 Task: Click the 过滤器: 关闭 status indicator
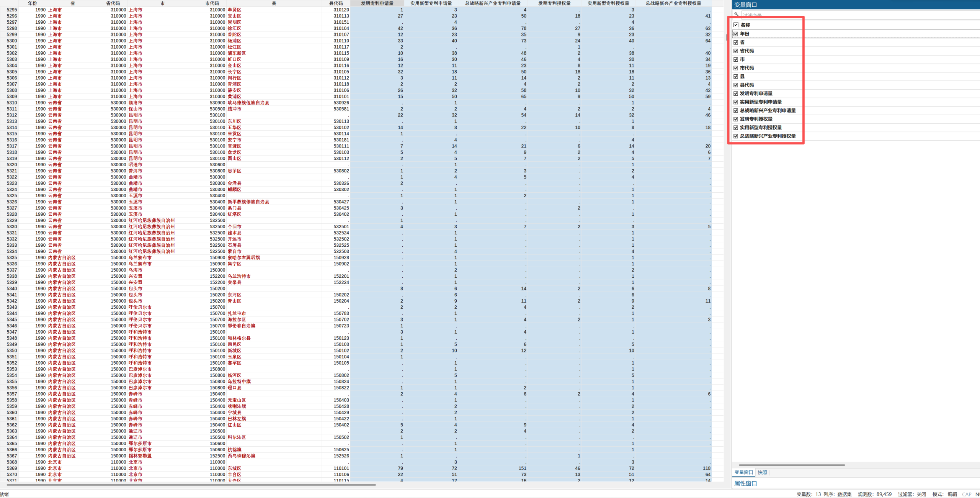(912, 494)
